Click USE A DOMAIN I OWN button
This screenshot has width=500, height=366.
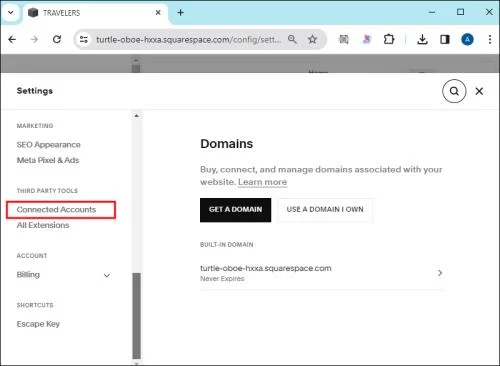click(325, 210)
